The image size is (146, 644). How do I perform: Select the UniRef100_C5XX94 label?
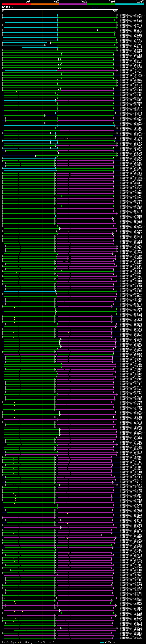(131, 50)
